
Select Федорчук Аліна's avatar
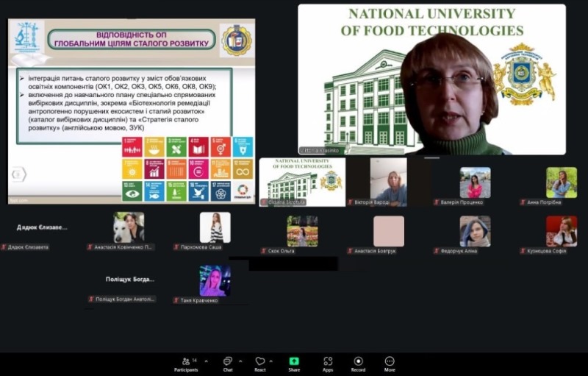(x=475, y=231)
